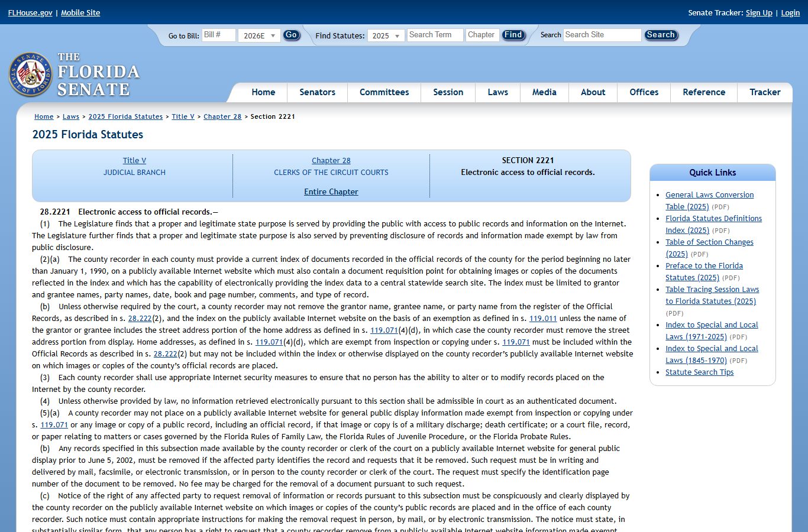Open Chapter 28 link in section header
Screen dimensions: 808x532
pos(331,160)
